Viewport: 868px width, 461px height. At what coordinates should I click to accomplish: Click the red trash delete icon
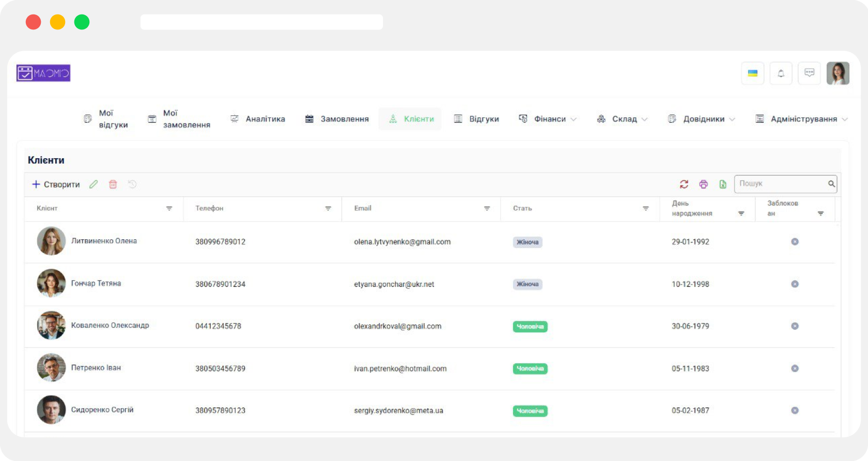tap(113, 185)
